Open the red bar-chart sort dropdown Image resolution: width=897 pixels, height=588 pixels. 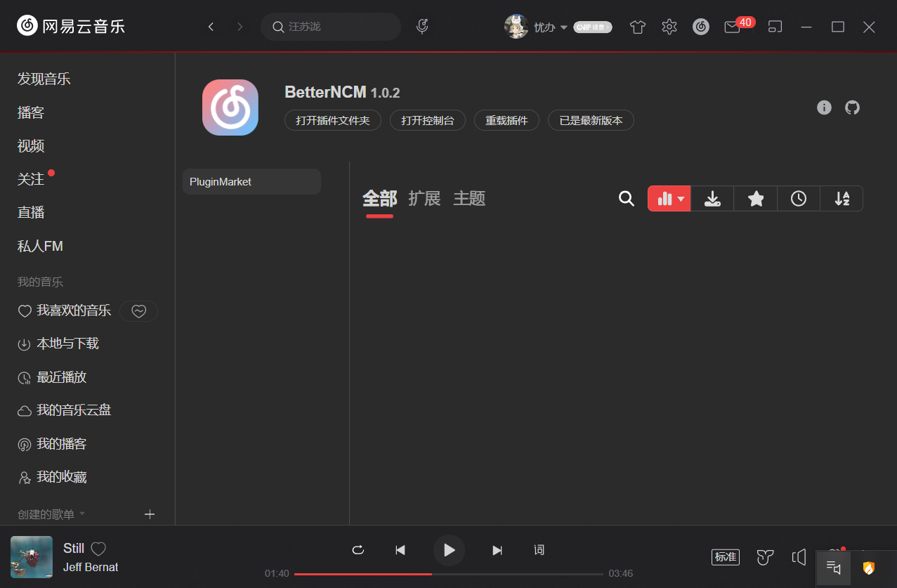(669, 199)
